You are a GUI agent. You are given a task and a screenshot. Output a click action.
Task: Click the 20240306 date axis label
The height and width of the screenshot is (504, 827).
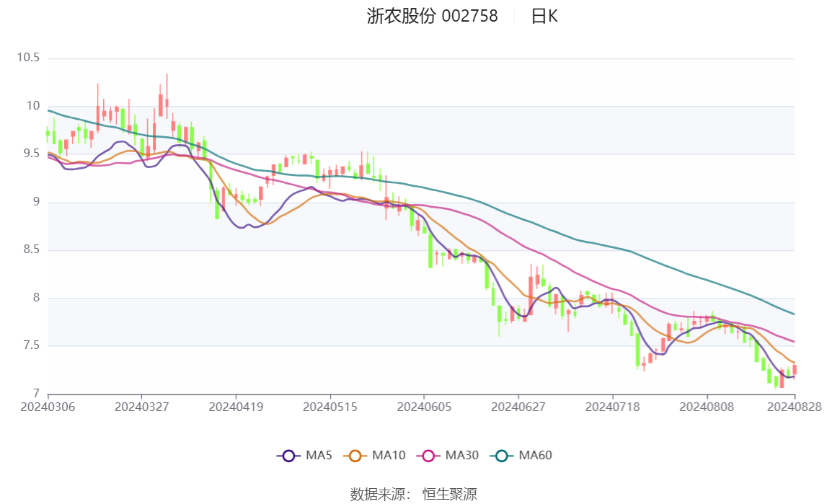coord(48,407)
